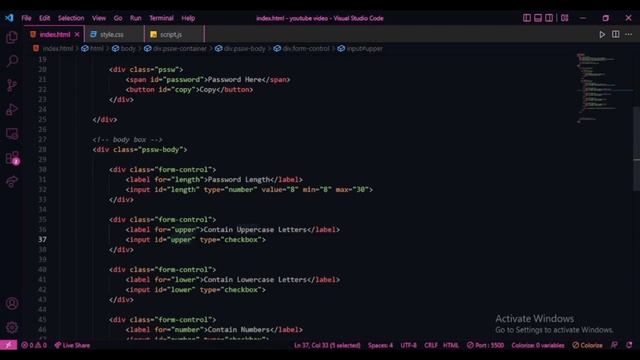Open Extensions view with badge
Image resolution: width=640 pixels, height=360 pixels.
click(x=12, y=158)
